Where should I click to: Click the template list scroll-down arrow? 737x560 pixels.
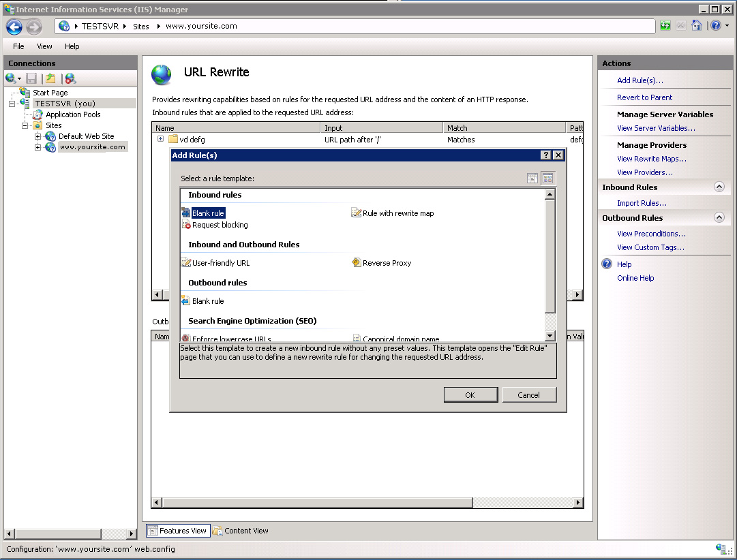coord(550,335)
